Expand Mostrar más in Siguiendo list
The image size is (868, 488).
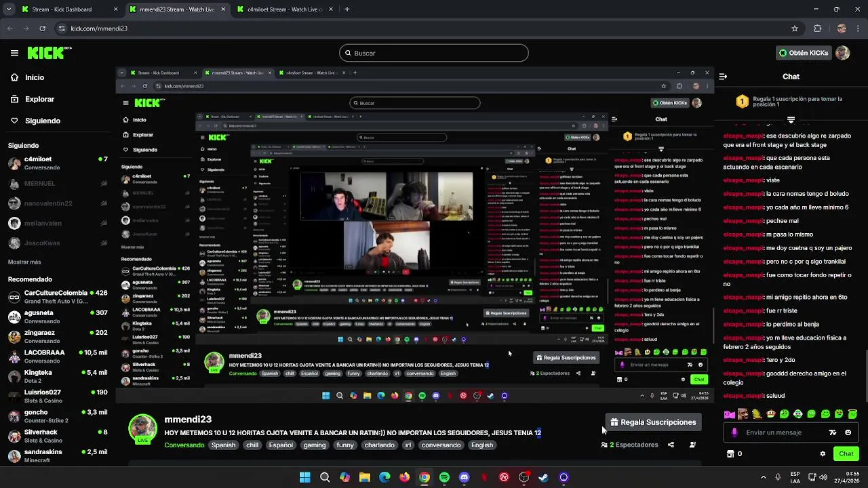point(24,262)
